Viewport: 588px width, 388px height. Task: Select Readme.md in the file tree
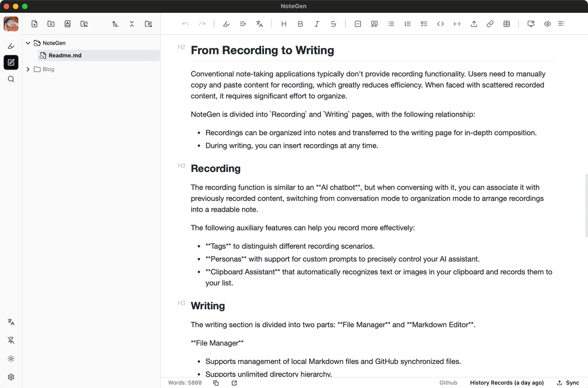click(64, 55)
